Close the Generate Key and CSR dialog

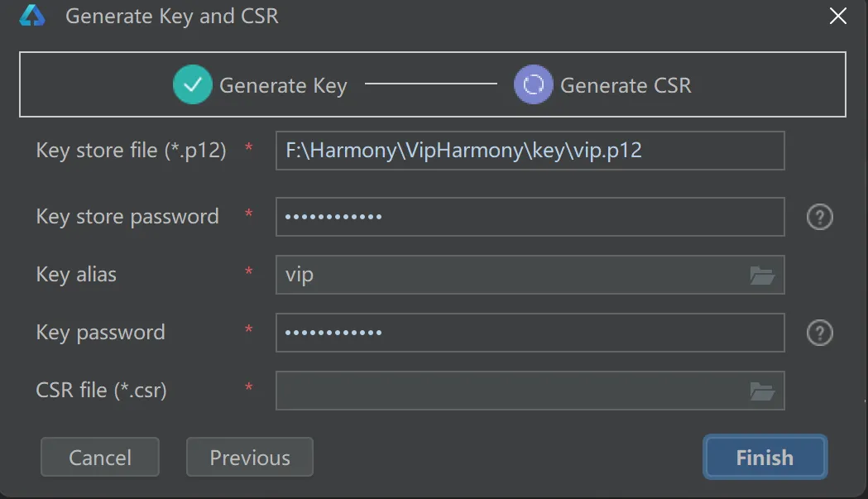pos(838,16)
